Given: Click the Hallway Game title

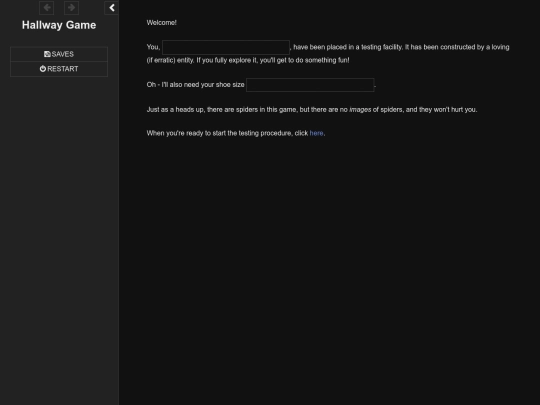Looking at the screenshot, I should (59, 25).
